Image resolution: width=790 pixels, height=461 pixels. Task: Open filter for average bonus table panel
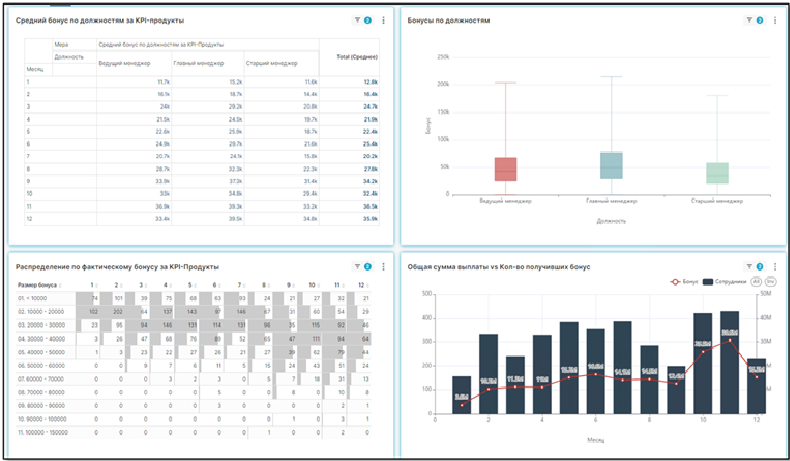358,20
